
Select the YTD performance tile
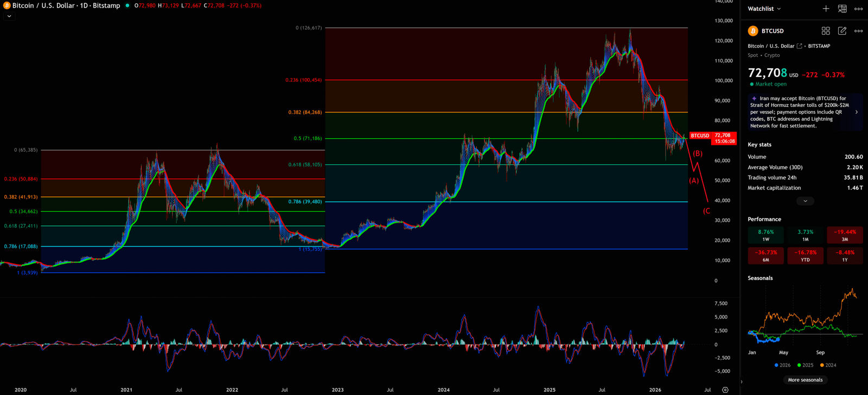[805, 256]
